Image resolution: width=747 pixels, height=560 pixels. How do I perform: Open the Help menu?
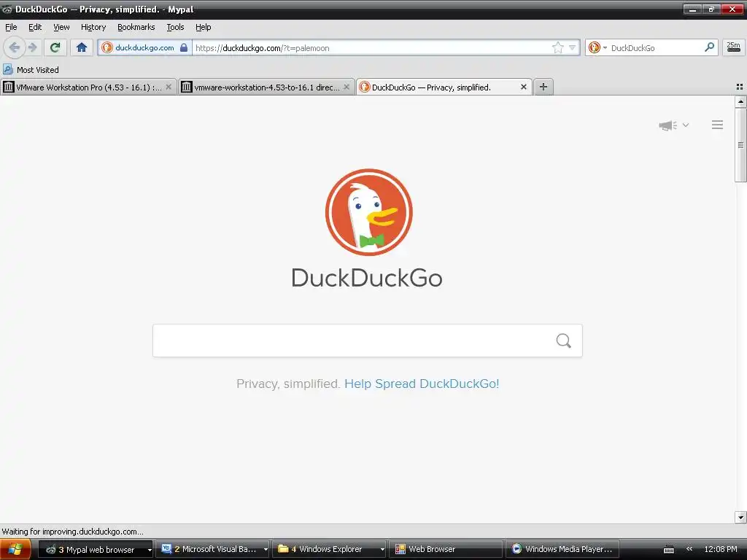tap(203, 27)
